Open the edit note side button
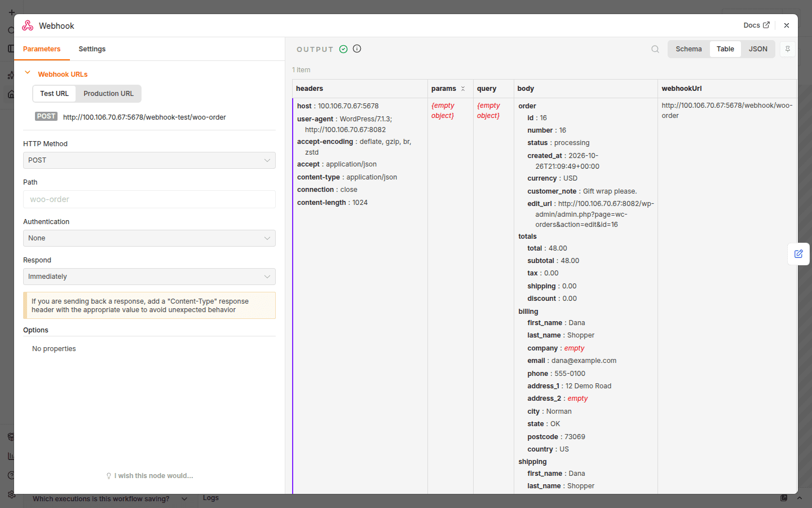This screenshot has height=508, width=812. tap(798, 254)
